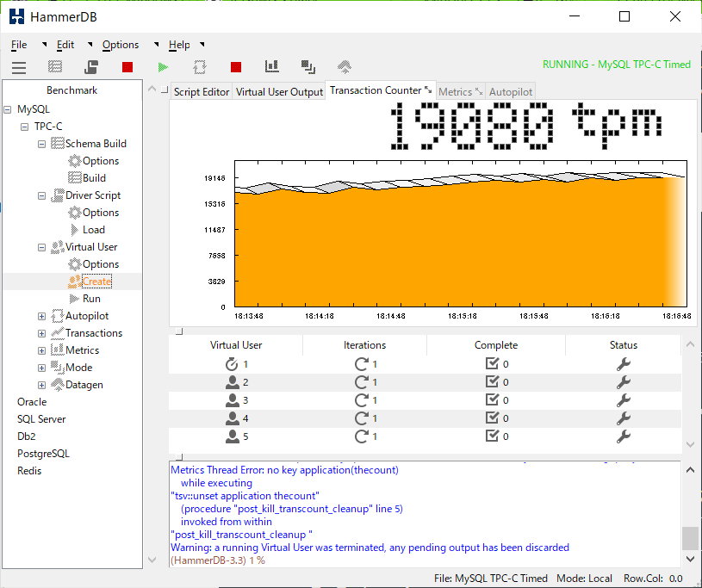The height and width of the screenshot is (588, 702).
Task: Click the console scroll down arrow
Action: (x=690, y=559)
